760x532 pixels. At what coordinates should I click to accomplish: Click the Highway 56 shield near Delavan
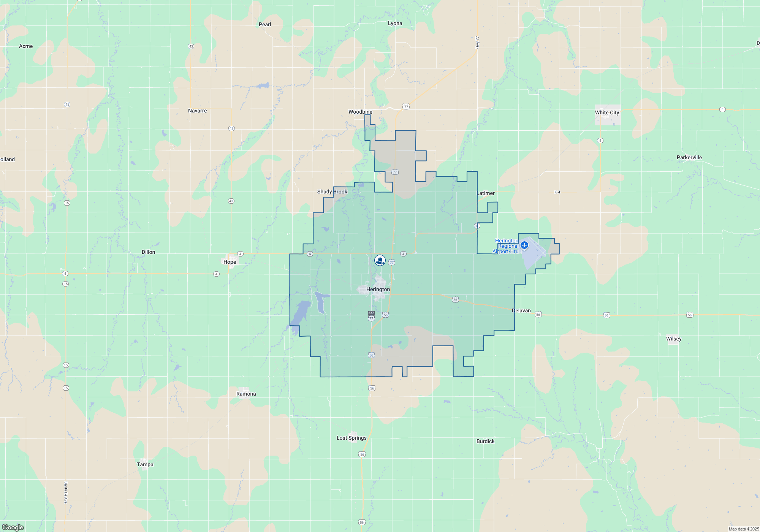pos(538,315)
